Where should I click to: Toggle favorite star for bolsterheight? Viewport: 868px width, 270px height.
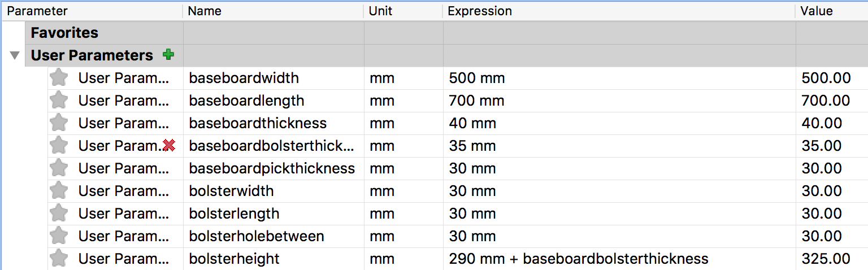pyautogui.click(x=59, y=259)
